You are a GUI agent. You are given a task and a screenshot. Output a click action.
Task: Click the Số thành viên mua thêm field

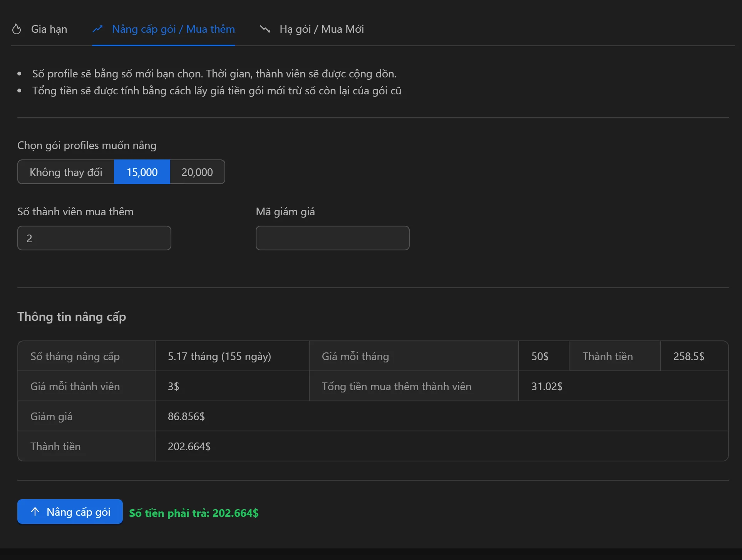[94, 238]
